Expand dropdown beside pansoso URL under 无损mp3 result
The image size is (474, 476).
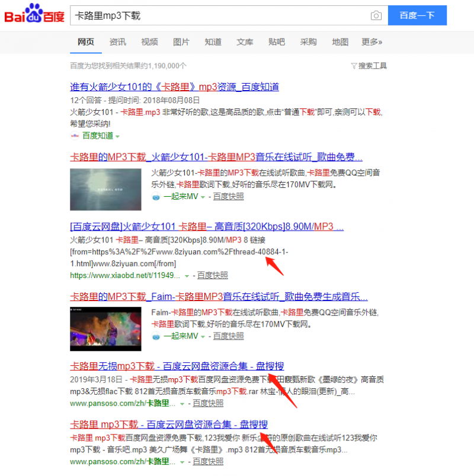point(182,404)
